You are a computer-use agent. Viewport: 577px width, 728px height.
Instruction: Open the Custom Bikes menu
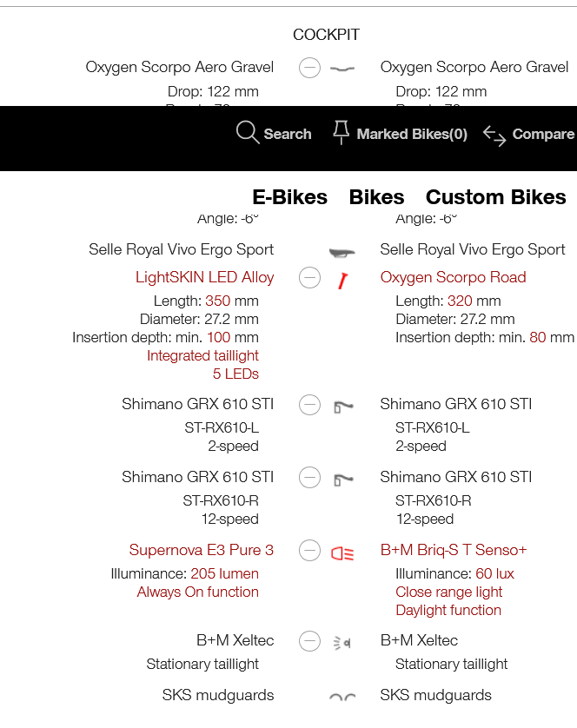(x=495, y=197)
